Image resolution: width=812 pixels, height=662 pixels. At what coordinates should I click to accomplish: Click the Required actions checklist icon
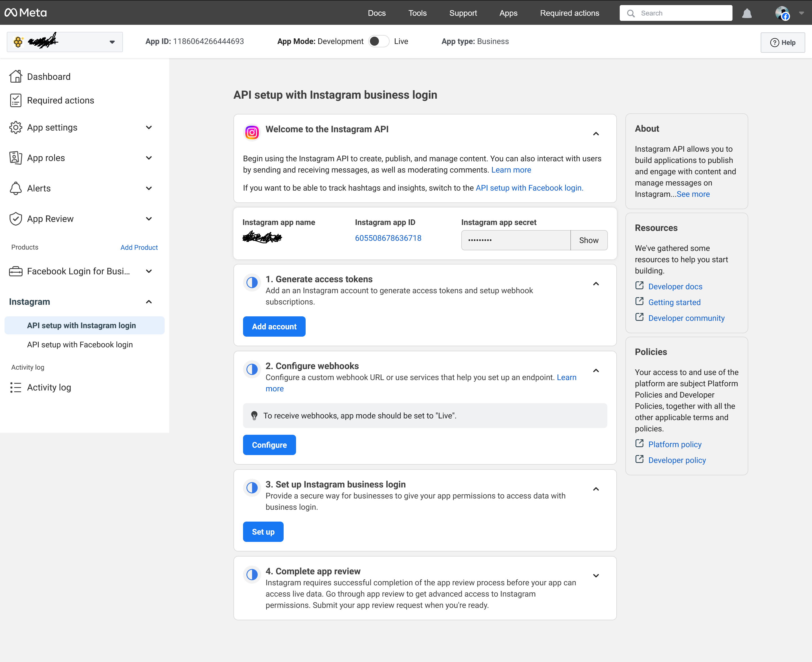point(16,100)
